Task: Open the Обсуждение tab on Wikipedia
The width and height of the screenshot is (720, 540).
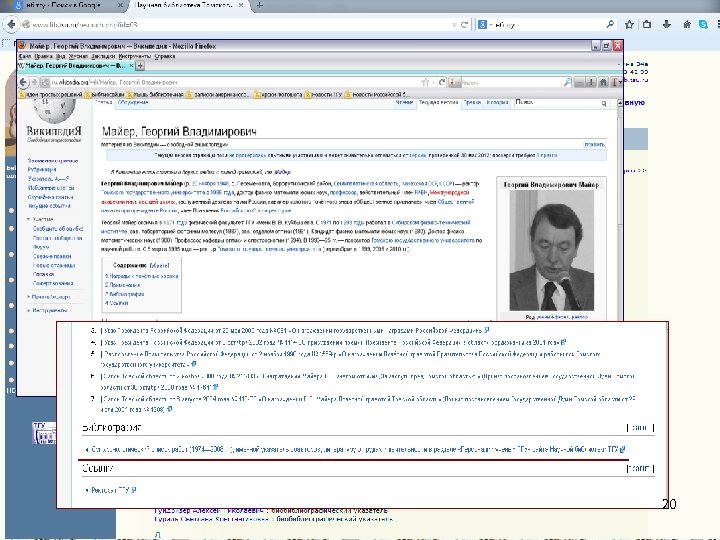Action: [x=133, y=102]
